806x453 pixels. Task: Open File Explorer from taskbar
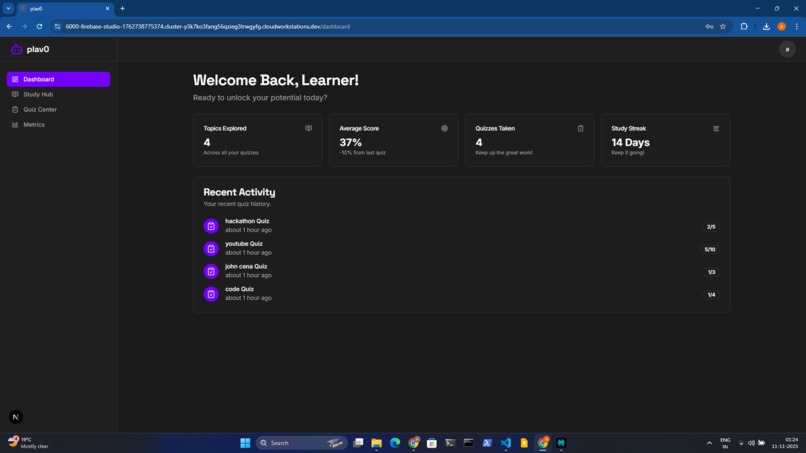(376, 443)
